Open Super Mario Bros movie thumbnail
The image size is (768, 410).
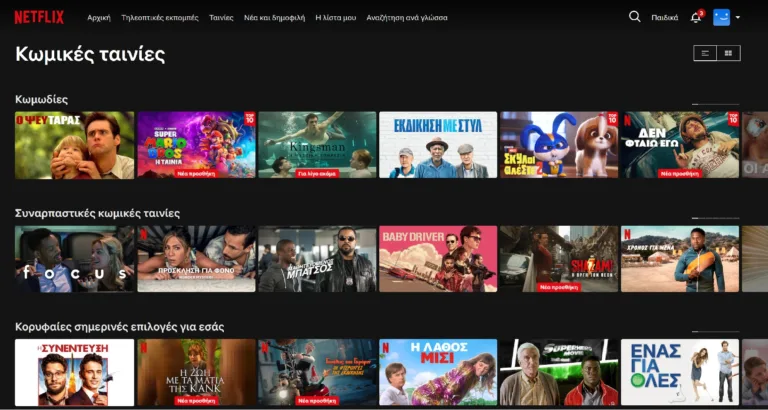pyautogui.click(x=196, y=145)
